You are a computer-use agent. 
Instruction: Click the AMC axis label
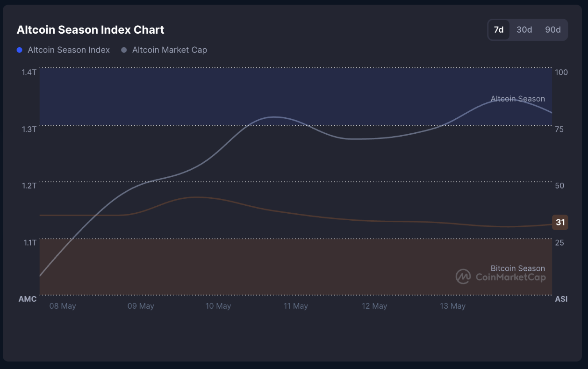(x=28, y=299)
